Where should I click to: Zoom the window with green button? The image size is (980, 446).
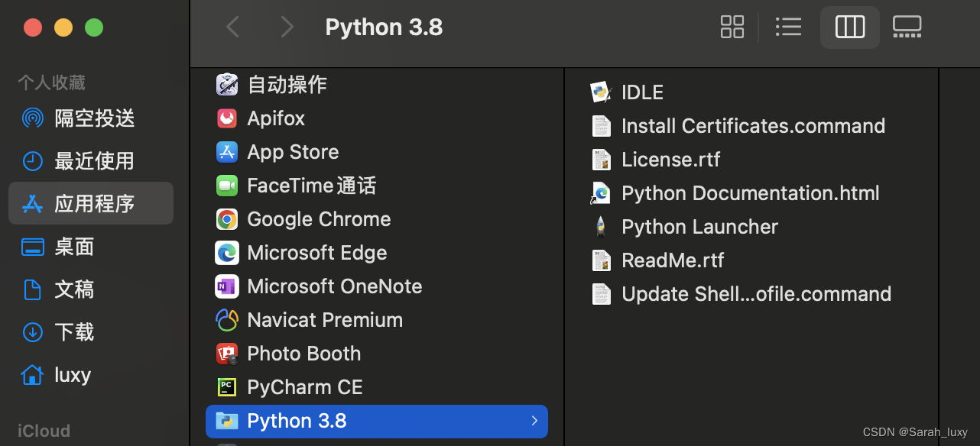pos(94,27)
